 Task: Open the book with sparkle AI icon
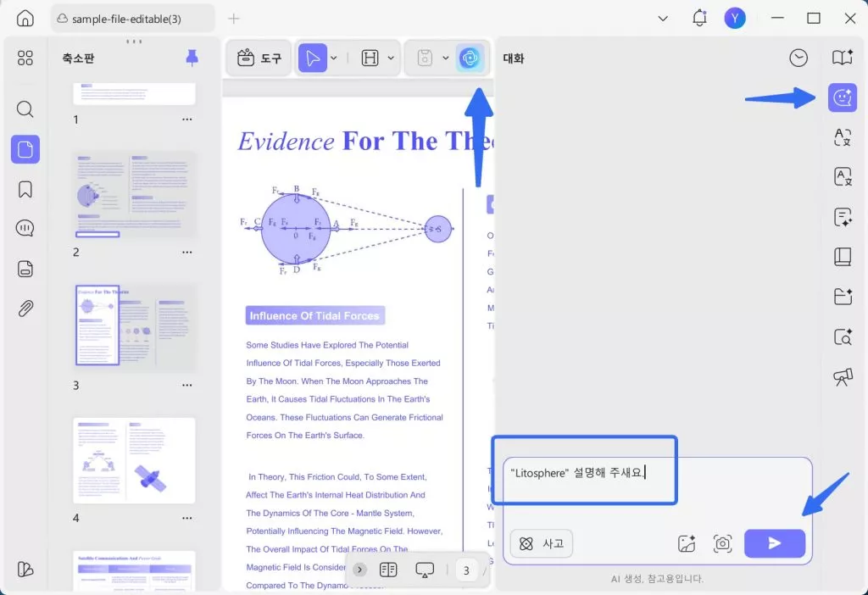click(x=843, y=58)
